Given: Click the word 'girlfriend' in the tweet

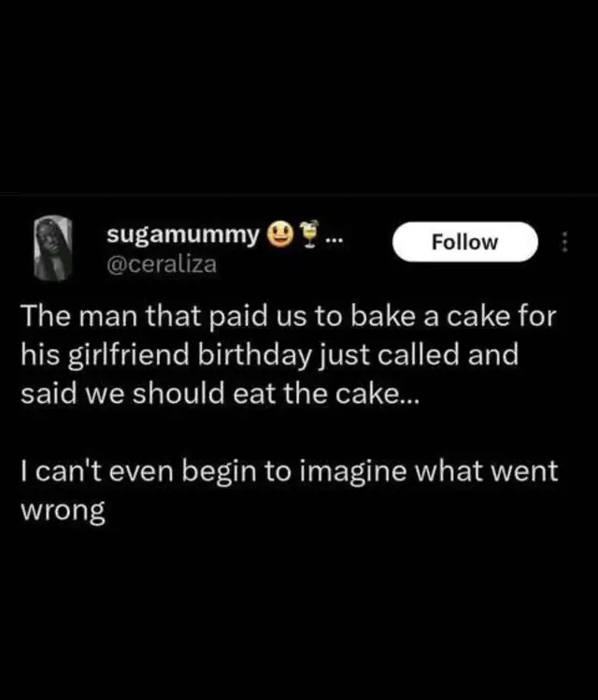Looking at the screenshot, I should [129, 355].
